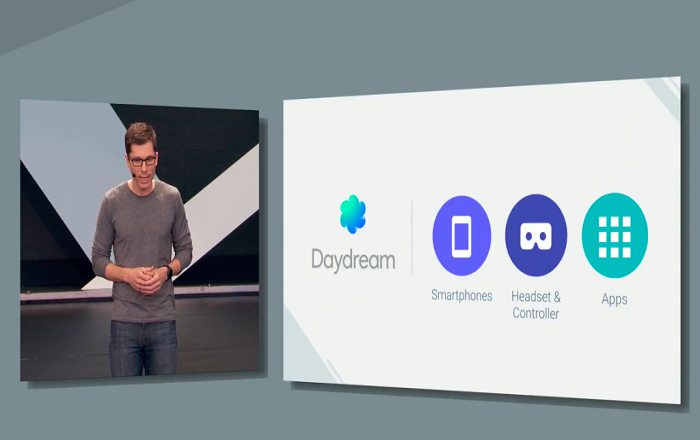Click the purple Smartphones circle icon
Screen dimensions: 700x440
coord(462,235)
